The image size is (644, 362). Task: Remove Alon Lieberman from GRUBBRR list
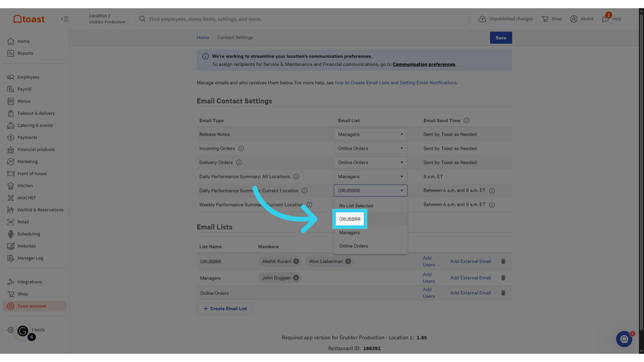(x=348, y=261)
